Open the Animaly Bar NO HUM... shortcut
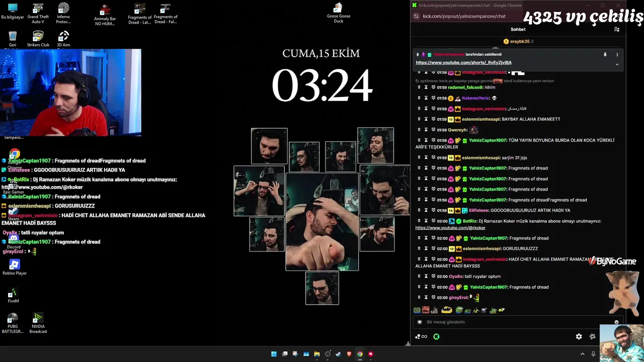 click(105, 16)
